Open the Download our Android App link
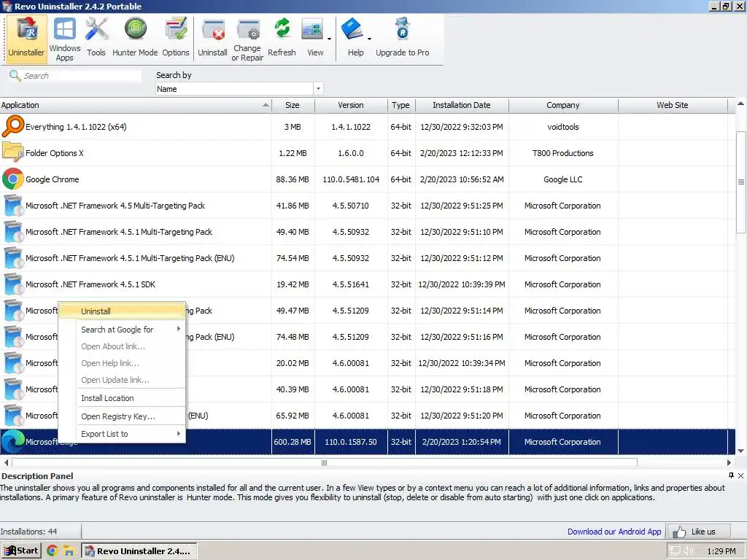Viewport: 747px width, 560px height. tap(614, 532)
